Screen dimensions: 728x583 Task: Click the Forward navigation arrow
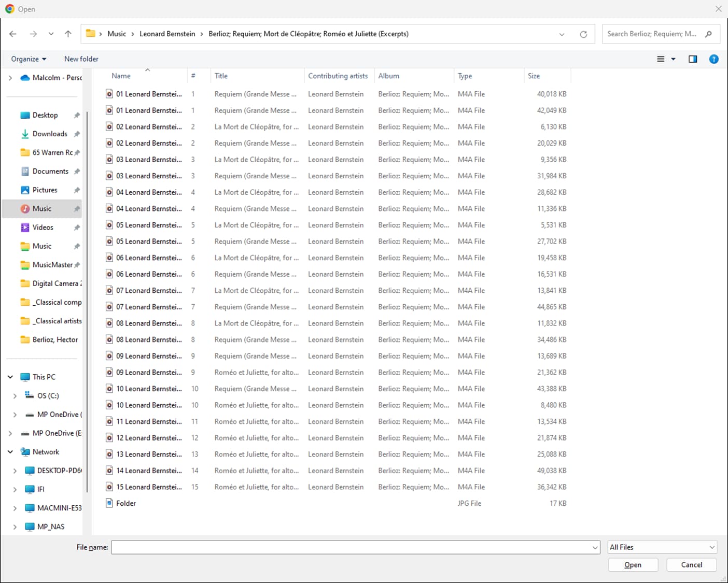(33, 34)
